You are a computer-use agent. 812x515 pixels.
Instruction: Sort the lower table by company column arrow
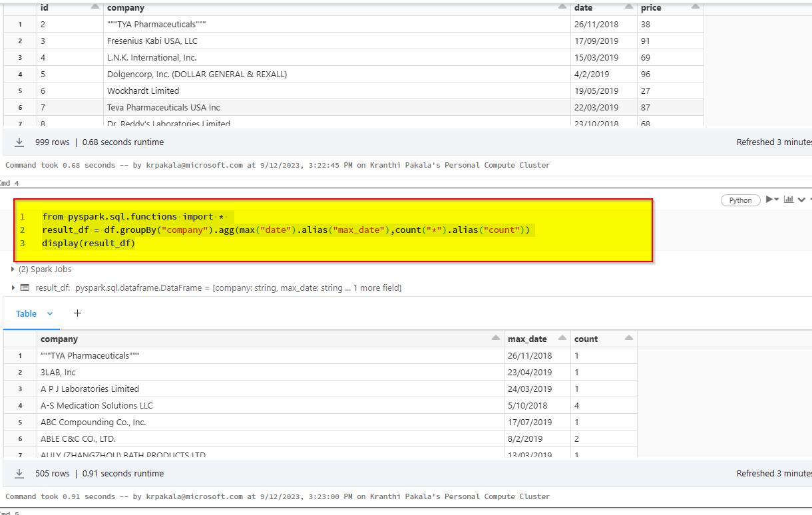click(495, 338)
